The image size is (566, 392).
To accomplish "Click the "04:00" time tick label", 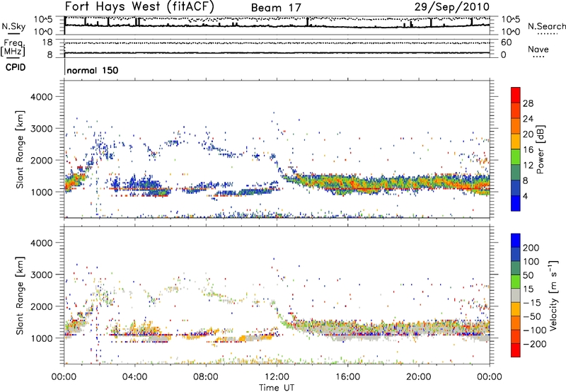I will point(134,377).
